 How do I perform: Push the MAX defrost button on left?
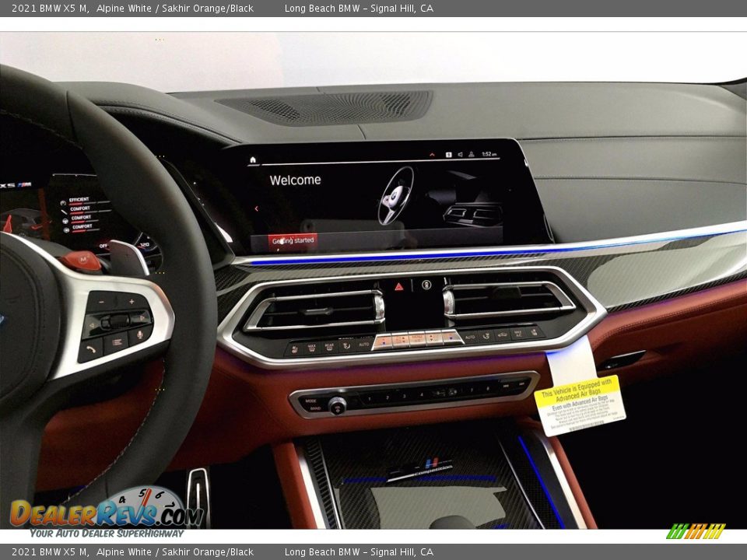click(x=312, y=348)
